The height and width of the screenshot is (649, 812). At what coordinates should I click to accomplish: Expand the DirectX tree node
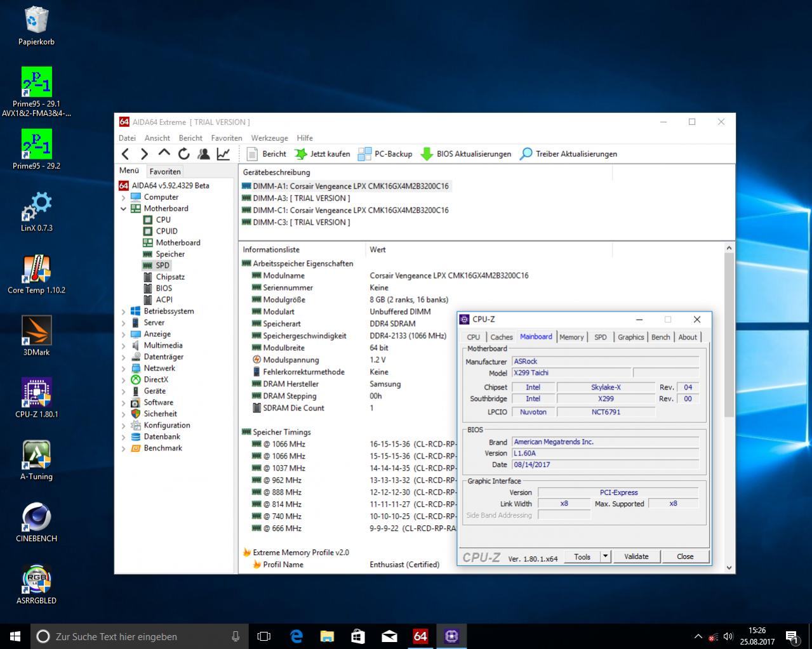(x=123, y=380)
